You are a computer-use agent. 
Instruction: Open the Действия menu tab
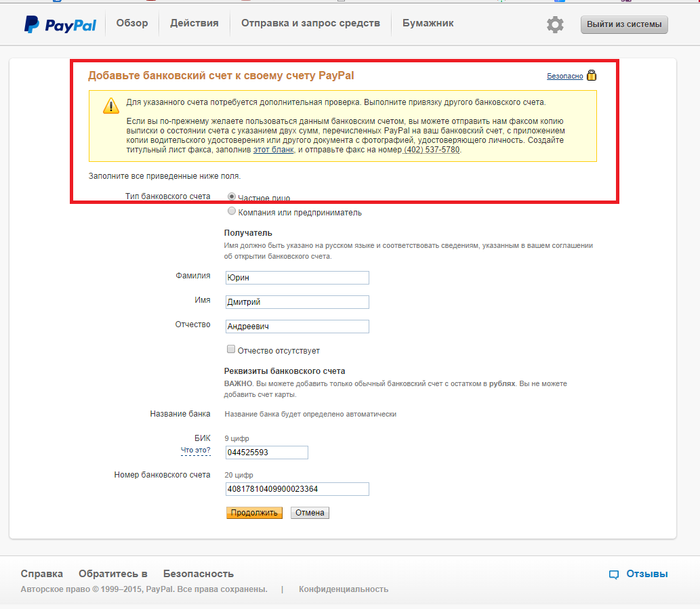(x=194, y=23)
